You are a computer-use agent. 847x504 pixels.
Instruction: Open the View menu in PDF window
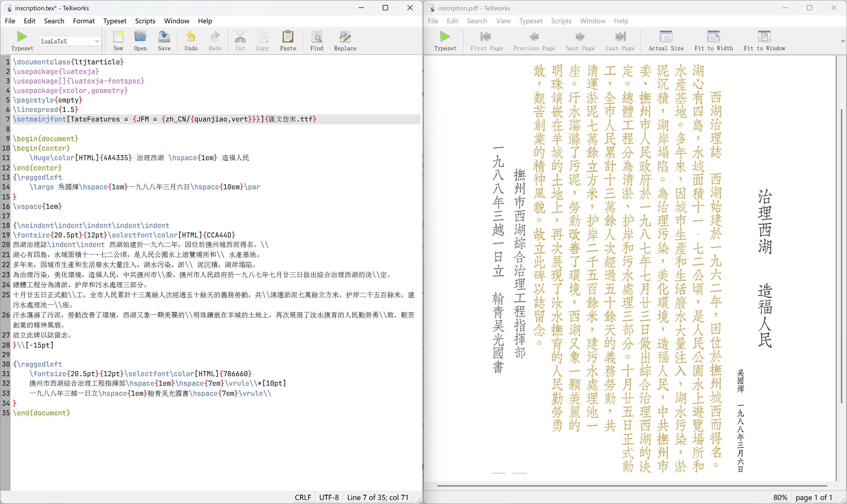(503, 21)
